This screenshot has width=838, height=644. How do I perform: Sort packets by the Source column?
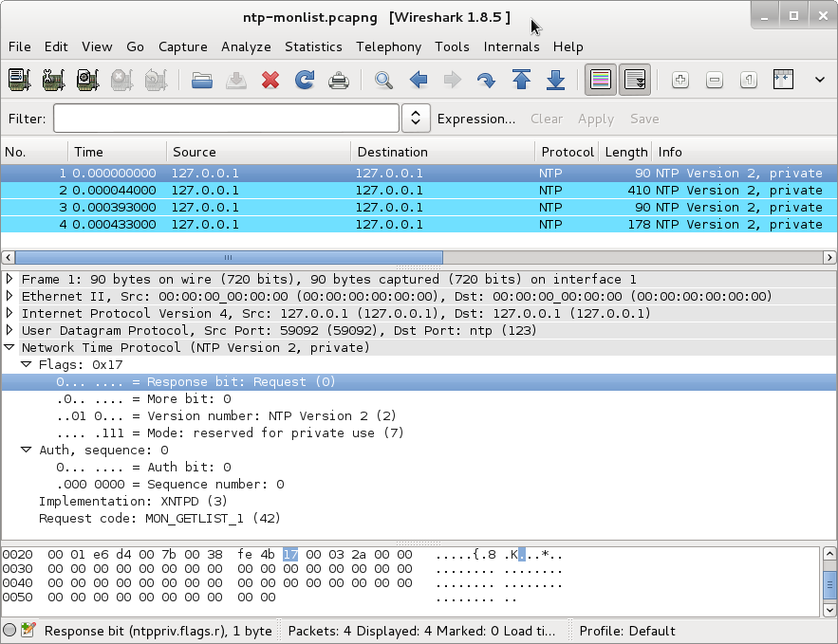[259, 152]
